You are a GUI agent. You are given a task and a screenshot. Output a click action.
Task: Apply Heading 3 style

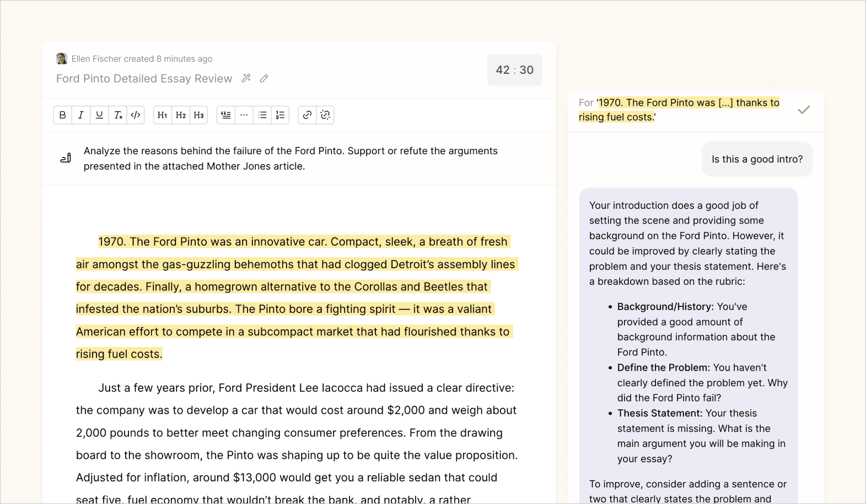(199, 115)
